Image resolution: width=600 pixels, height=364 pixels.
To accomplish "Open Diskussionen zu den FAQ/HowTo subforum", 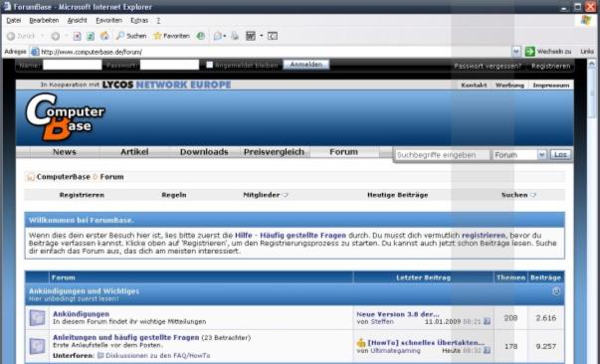I will click(157, 356).
